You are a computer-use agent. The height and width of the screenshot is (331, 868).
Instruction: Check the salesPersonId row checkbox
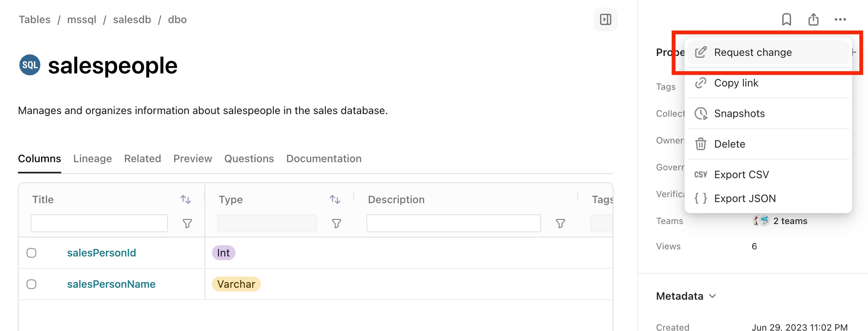pos(32,253)
